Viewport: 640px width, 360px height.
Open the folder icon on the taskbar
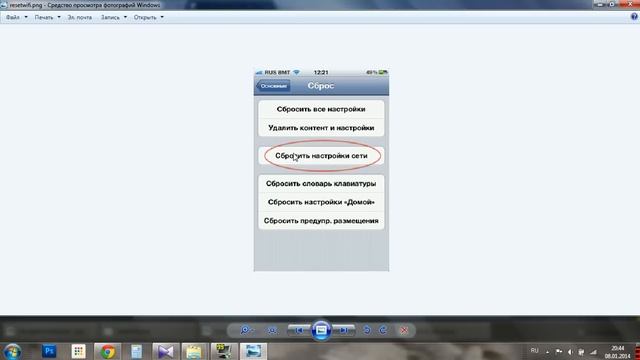coord(195,351)
